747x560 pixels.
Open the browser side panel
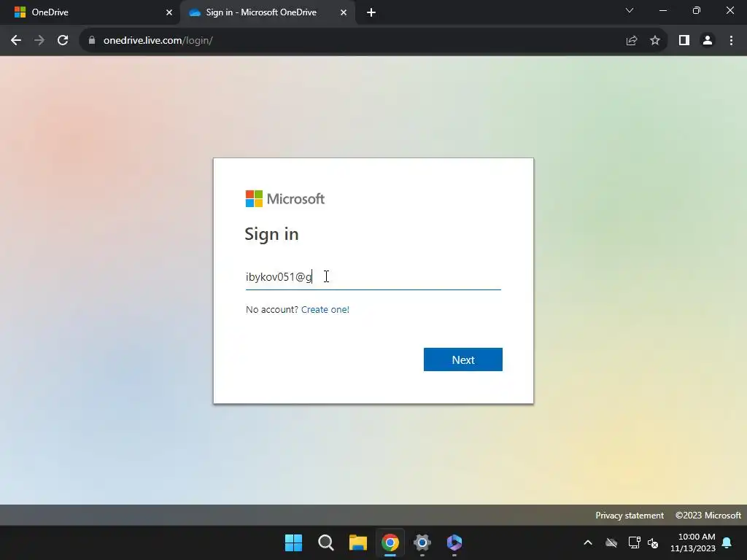coord(684,41)
